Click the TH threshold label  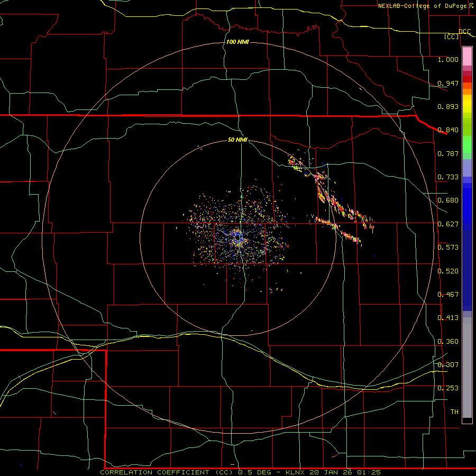click(454, 412)
